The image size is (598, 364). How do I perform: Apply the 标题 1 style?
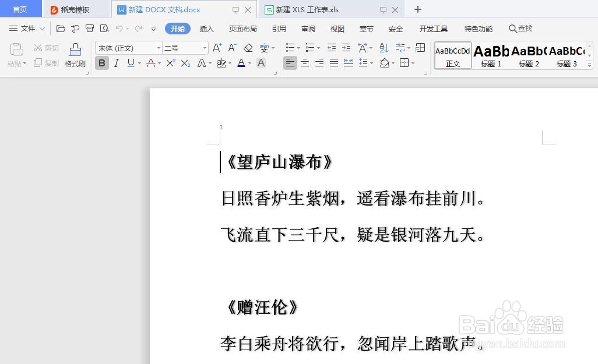click(491, 55)
